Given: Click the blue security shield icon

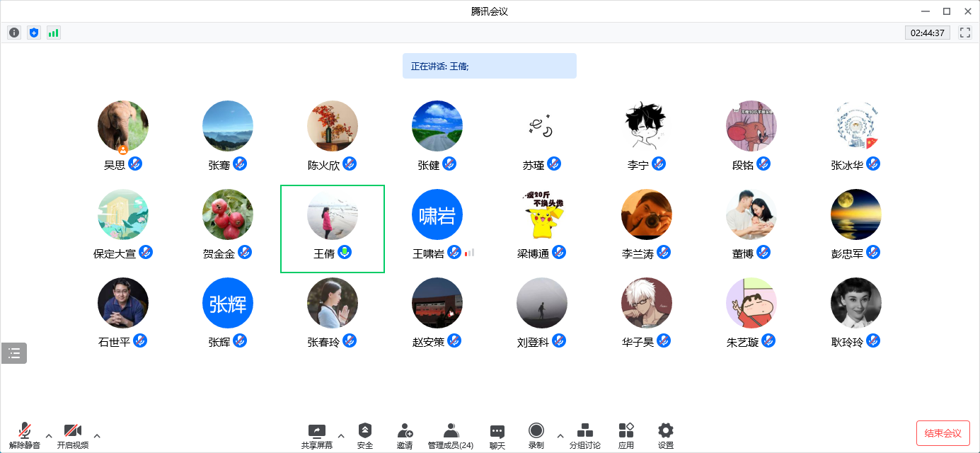Looking at the screenshot, I should pyautogui.click(x=34, y=33).
